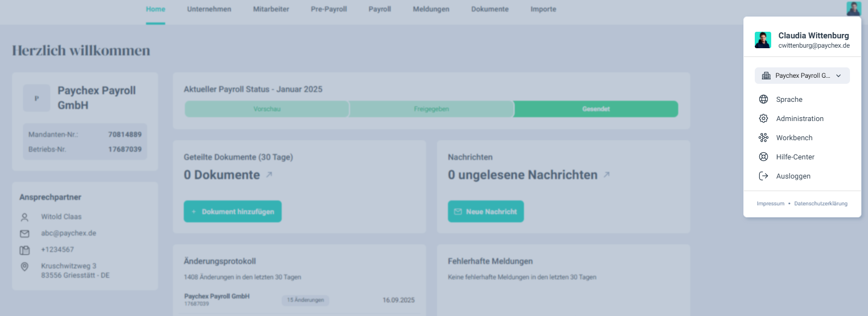Click the gear icon for Administration
The image size is (868, 316).
coord(764,118)
